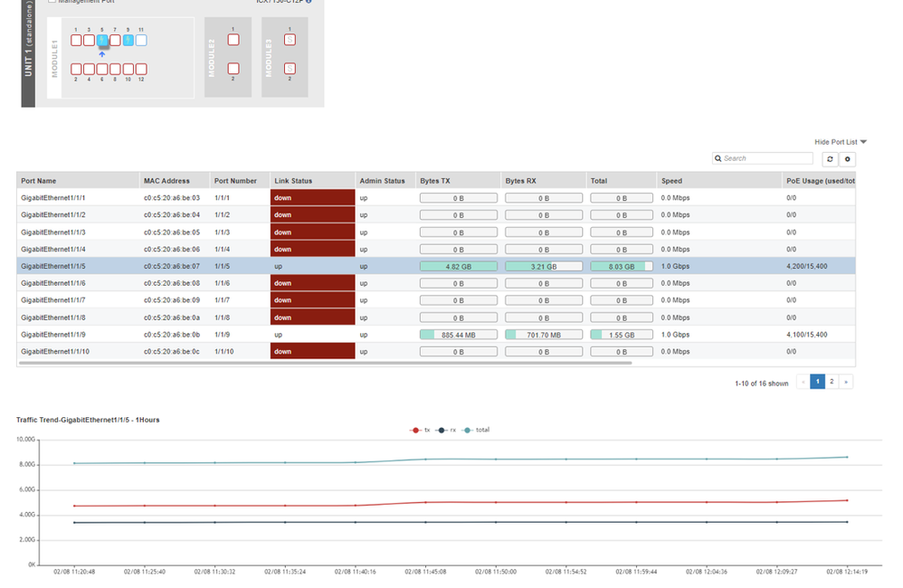903x588 pixels.
Task: Click next page arrow in pagination
Action: click(846, 382)
